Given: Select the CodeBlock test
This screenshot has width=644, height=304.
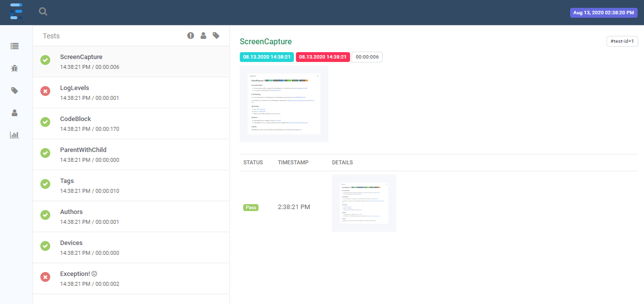Looking at the screenshot, I should pos(131,123).
